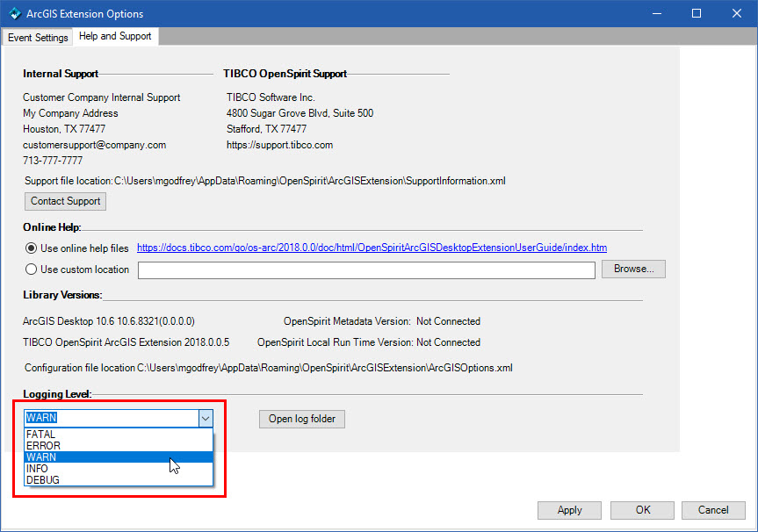Click the Stafford, TX 77477 text

pos(266,129)
